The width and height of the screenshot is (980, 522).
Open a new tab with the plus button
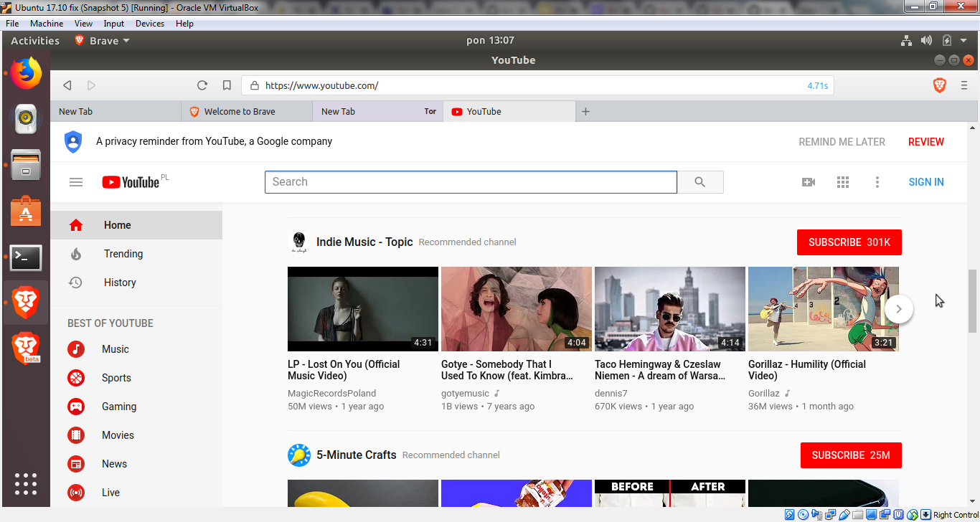(x=585, y=111)
